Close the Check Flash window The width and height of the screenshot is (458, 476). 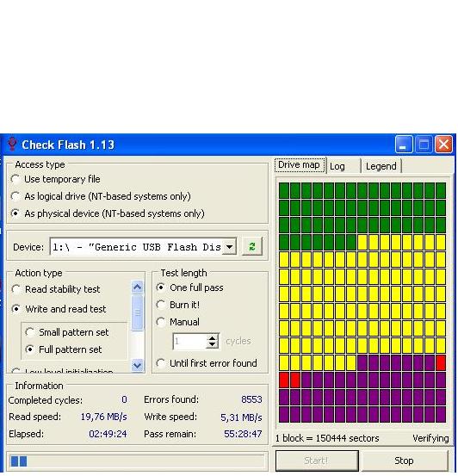[443, 145]
